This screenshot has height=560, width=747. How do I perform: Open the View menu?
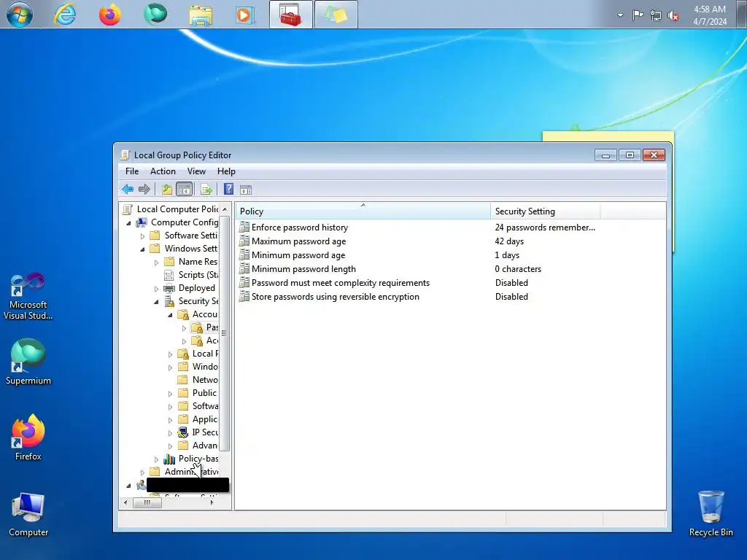click(x=196, y=171)
